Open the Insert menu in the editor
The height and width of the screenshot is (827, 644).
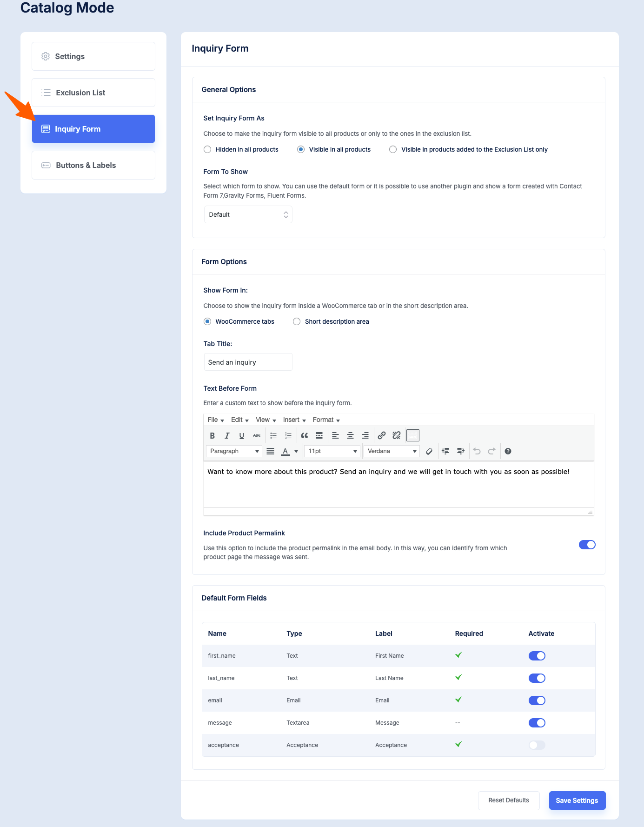tap(294, 420)
